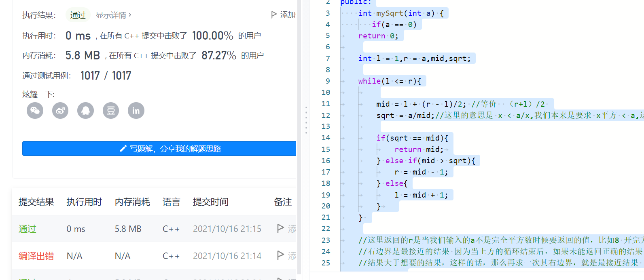
Task: Share result via Douban icon
Action: pyautogui.click(x=111, y=111)
